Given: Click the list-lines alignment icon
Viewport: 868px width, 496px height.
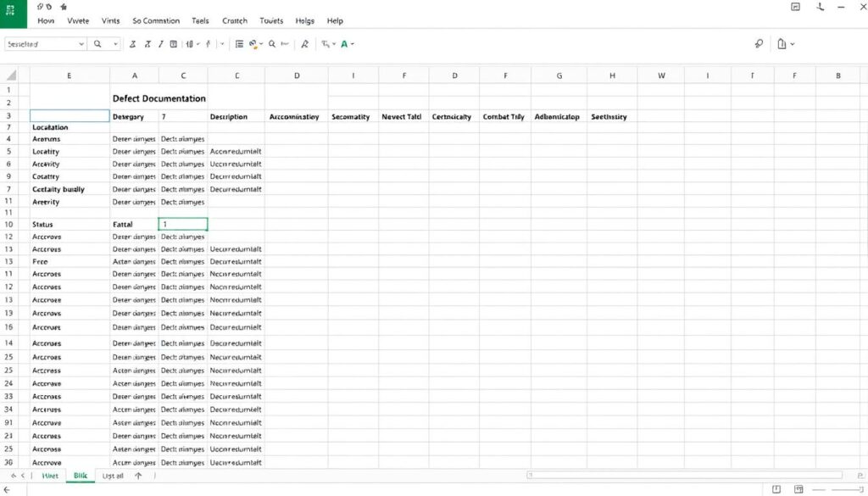Looking at the screenshot, I should click(239, 44).
